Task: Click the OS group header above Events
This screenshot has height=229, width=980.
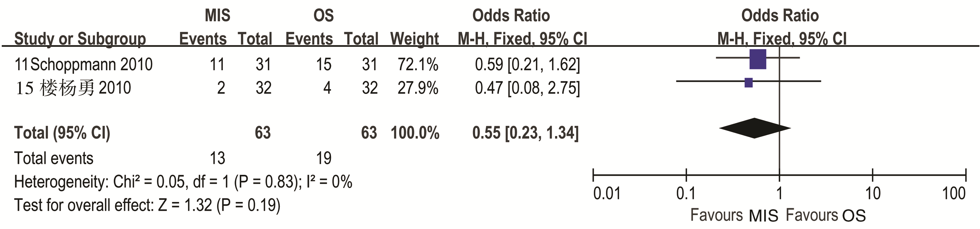Action: tap(323, 16)
